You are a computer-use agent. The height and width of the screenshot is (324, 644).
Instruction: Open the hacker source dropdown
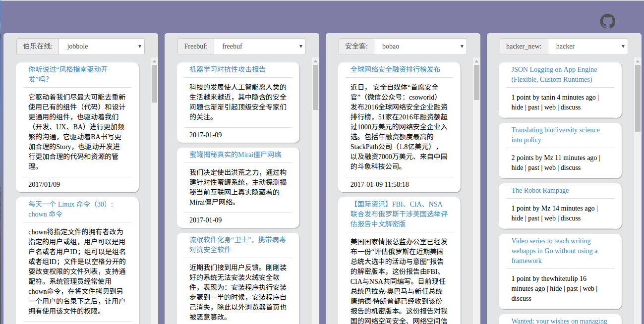point(588,47)
